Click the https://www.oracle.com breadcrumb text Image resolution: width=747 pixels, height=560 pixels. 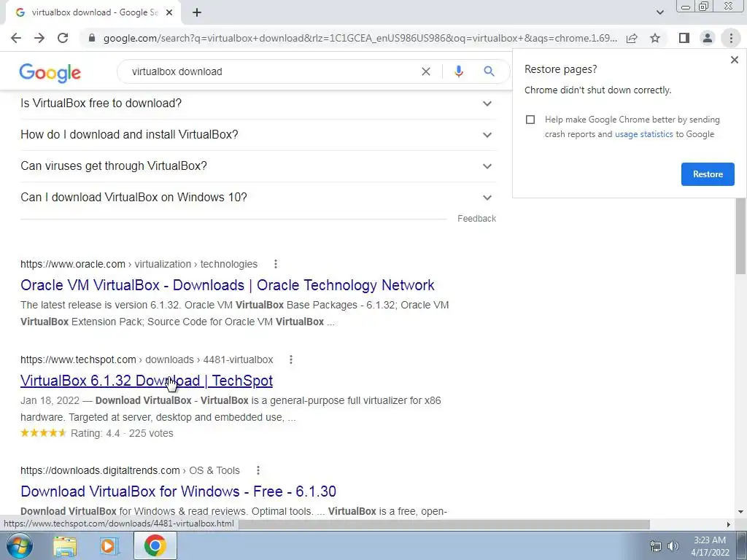coord(73,264)
